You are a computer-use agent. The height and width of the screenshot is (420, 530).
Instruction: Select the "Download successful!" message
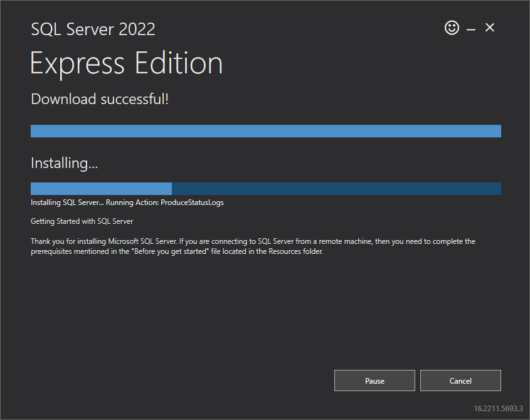(100, 99)
